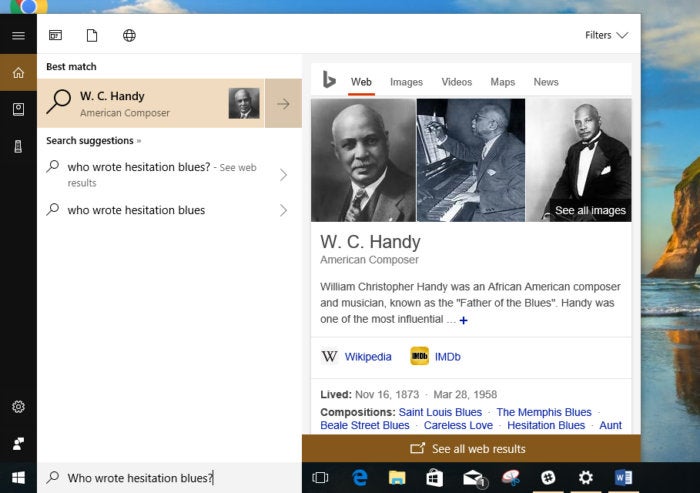
Task: Open the Aunt composition link
Action: (610, 426)
